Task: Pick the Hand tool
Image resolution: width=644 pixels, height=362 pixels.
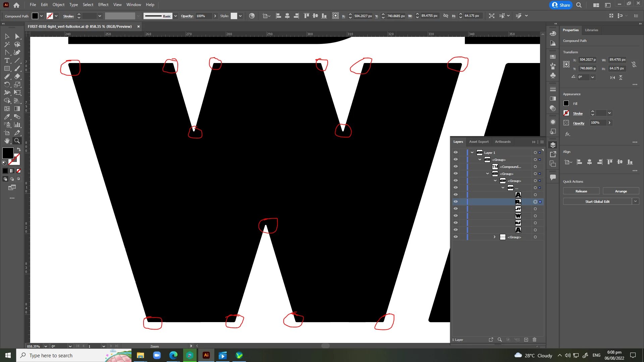Action: (7, 141)
